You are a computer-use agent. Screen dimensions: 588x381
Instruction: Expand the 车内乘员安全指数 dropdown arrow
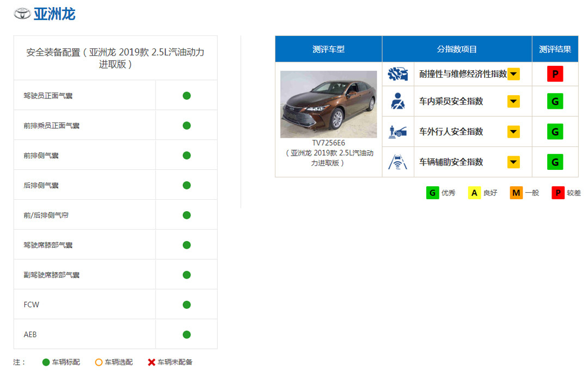(513, 101)
